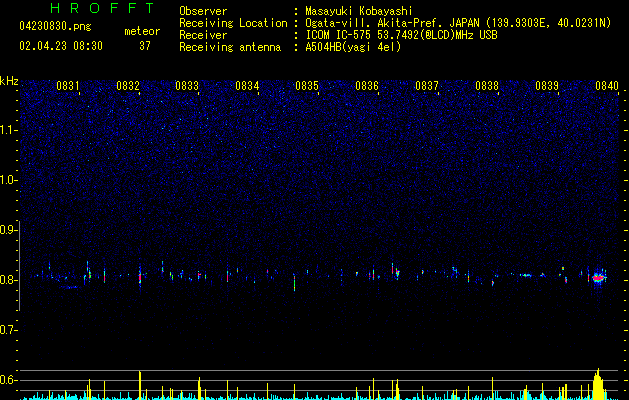Click the 0837 time marker

427,86
